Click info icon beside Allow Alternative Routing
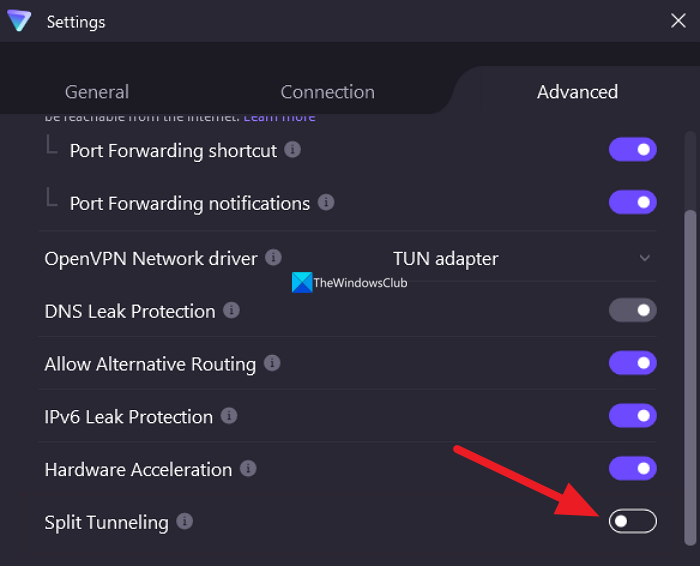The width and height of the screenshot is (700, 566). point(272,363)
